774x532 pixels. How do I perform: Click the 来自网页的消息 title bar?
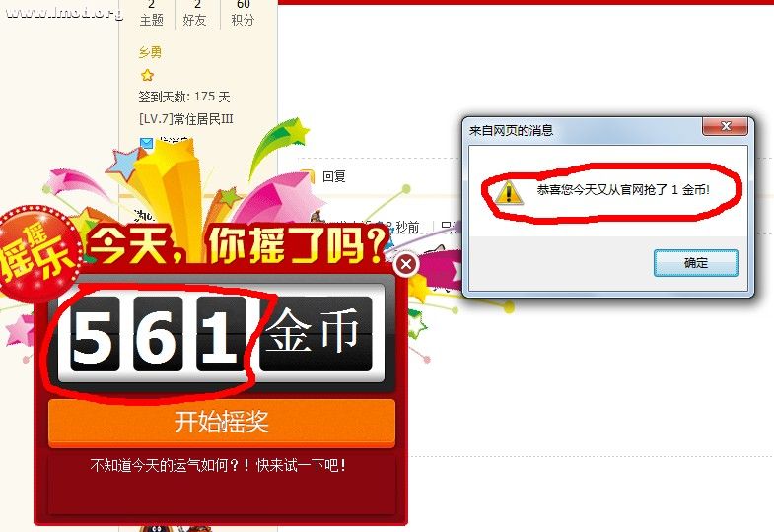coord(583,130)
